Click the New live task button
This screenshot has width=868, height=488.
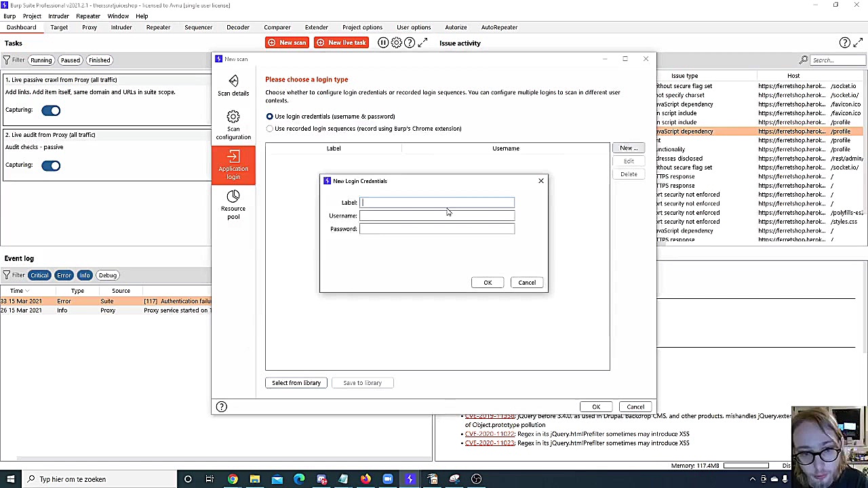coord(341,43)
